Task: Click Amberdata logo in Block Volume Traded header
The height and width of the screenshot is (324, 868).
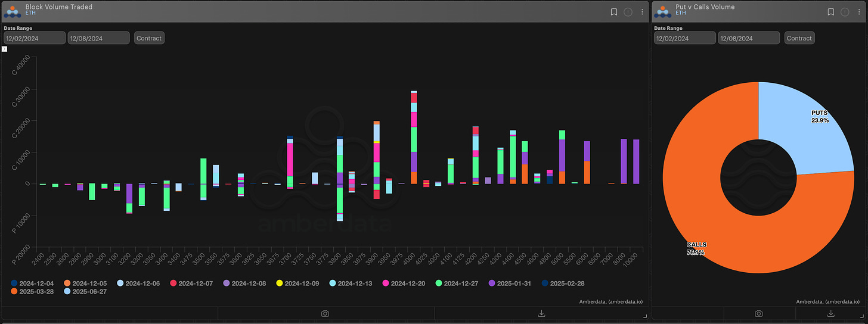Action: coord(12,11)
